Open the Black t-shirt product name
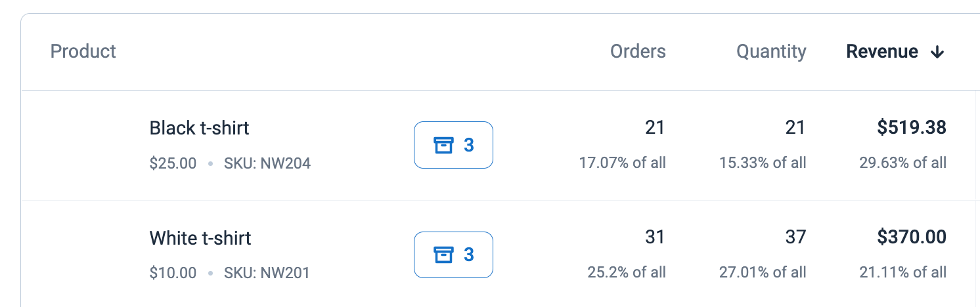This screenshot has width=980, height=307. [200, 127]
